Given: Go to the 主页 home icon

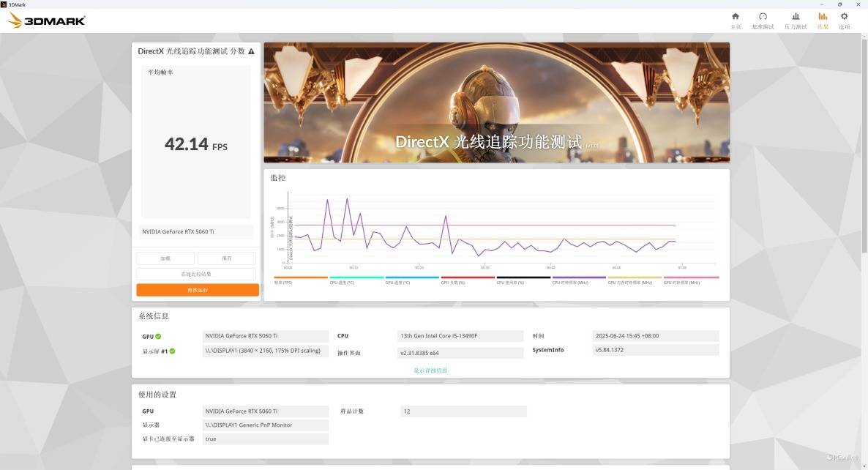Looking at the screenshot, I should (736, 17).
